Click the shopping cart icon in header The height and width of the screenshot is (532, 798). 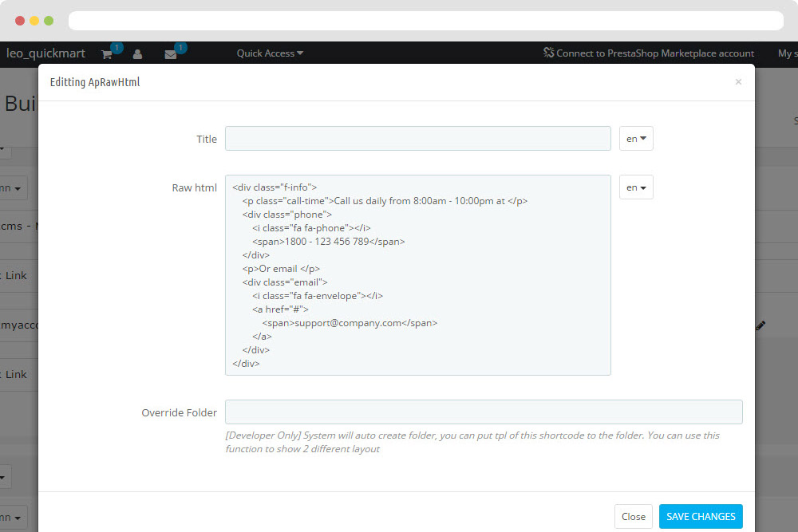[x=106, y=54]
